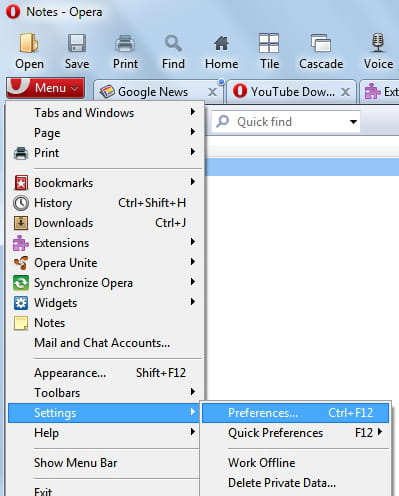Close the Google News tab
The image size is (399, 496).
[212, 92]
